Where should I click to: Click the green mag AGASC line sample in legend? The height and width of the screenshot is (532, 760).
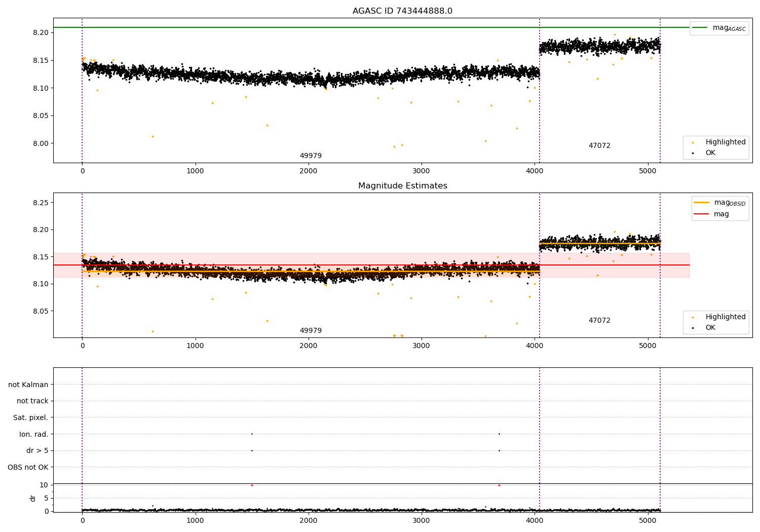click(x=700, y=28)
